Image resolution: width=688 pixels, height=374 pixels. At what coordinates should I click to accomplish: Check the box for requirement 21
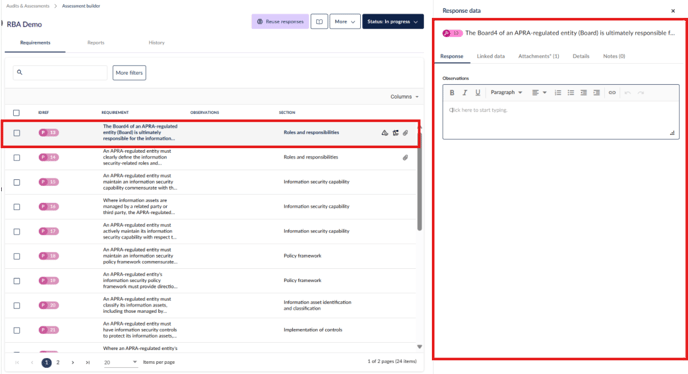(17, 331)
